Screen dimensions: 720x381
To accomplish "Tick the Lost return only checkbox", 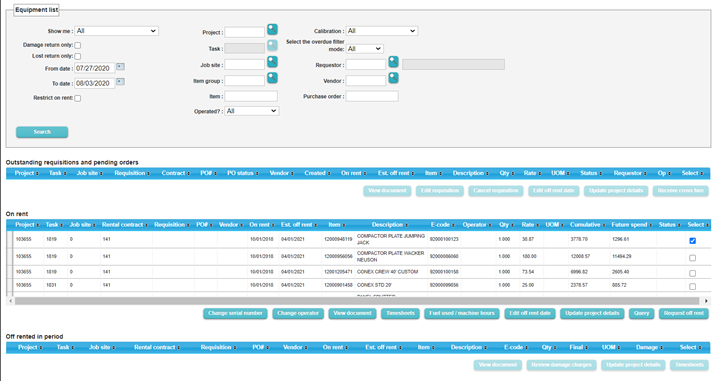I will tap(78, 56).
